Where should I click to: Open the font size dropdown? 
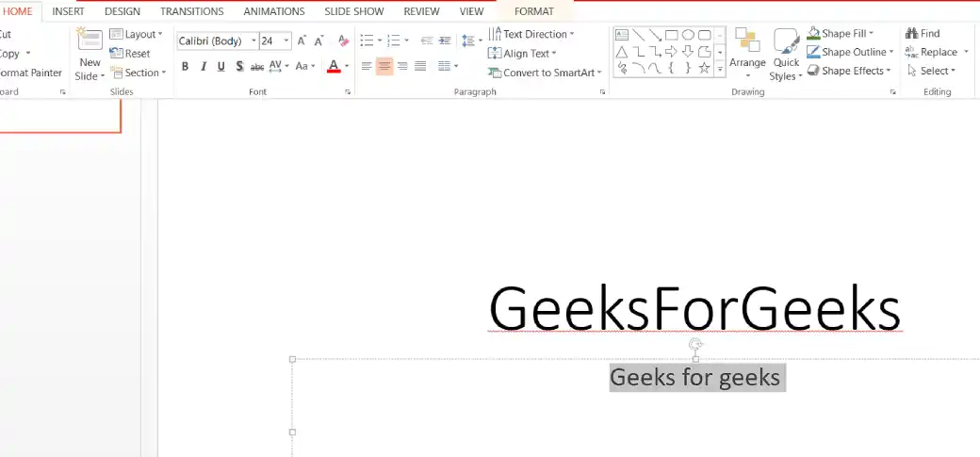pyautogui.click(x=286, y=41)
